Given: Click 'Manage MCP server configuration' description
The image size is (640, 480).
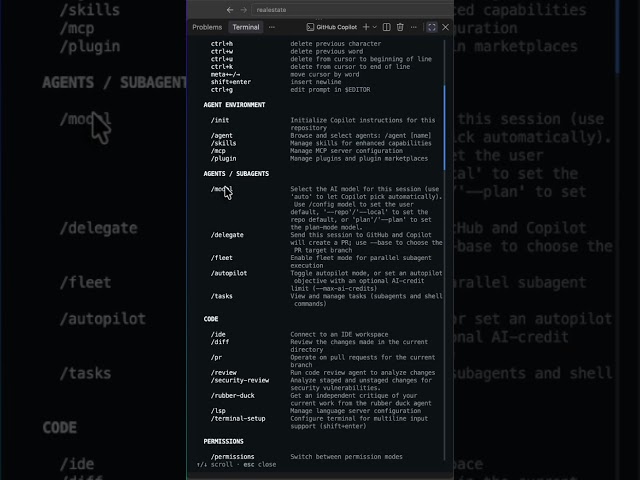Looking at the screenshot, I should point(346,151).
